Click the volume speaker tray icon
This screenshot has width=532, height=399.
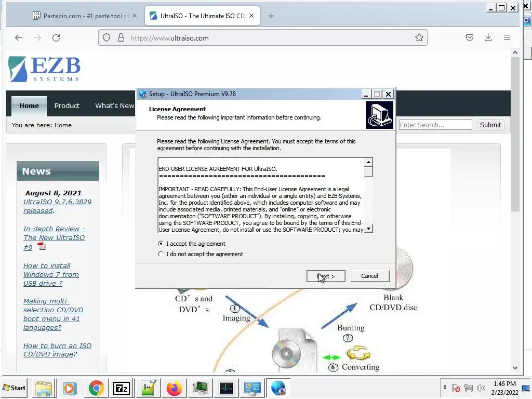tap(481, 388)
